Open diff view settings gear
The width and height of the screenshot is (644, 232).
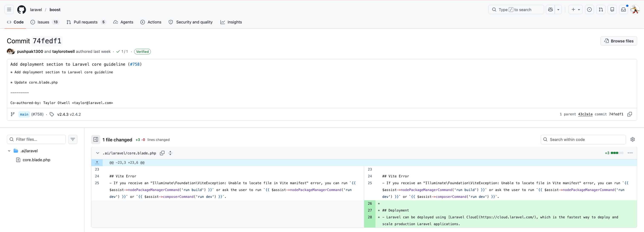[632, 139]
